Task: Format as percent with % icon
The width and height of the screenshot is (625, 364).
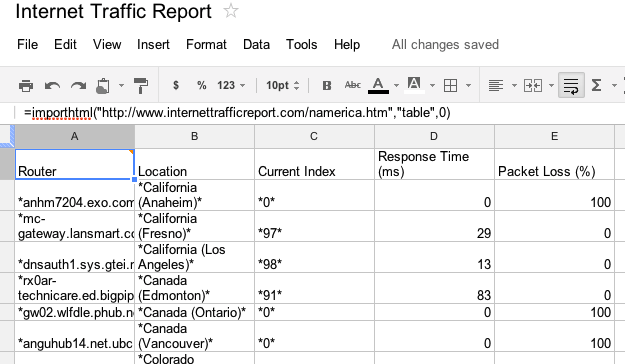Action: [202, 85]
